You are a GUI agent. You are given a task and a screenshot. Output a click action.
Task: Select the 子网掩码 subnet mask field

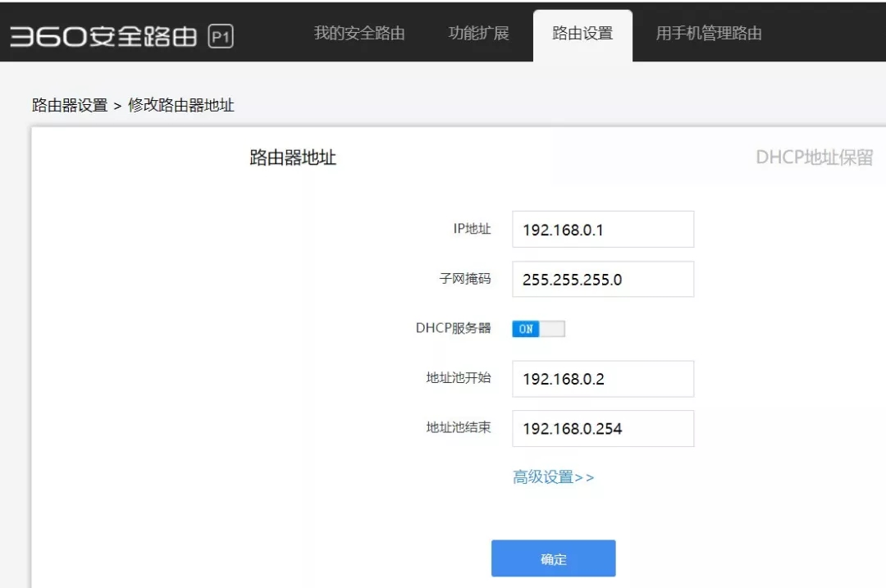(x=603, y=279)
